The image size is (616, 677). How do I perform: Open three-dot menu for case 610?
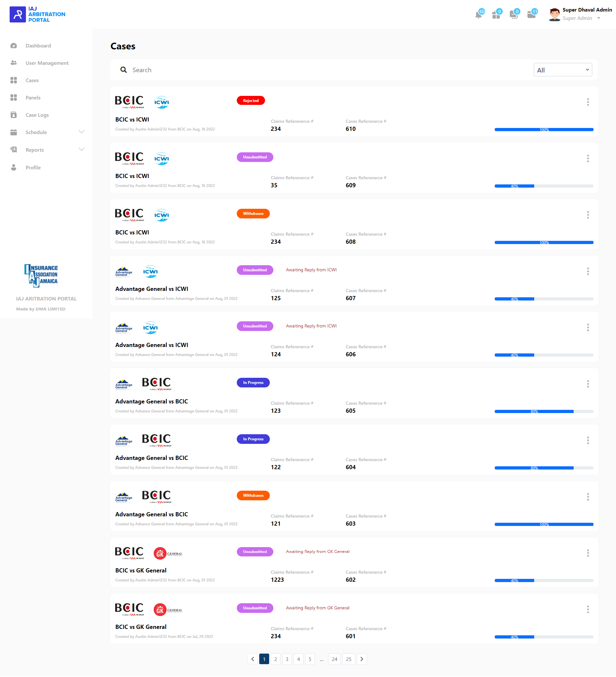pyautogui.click(x=588, y=102)
